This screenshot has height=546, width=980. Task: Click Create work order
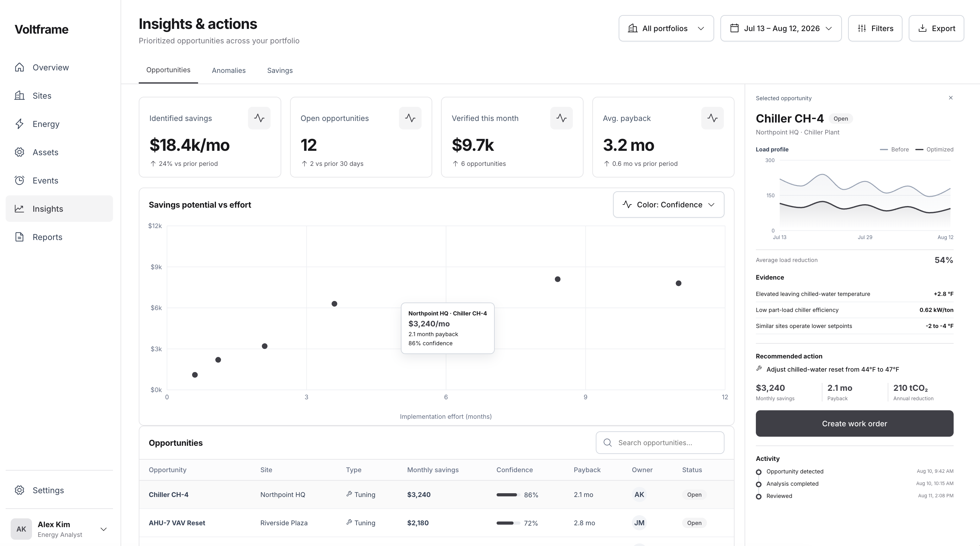(x=854, y=423)
